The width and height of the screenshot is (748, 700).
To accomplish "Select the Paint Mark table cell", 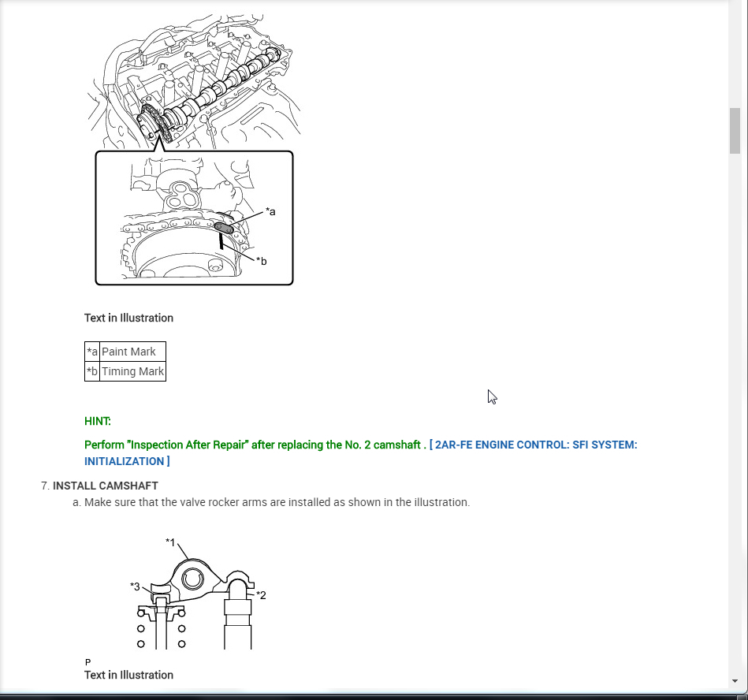I will [x=132, y=352].
